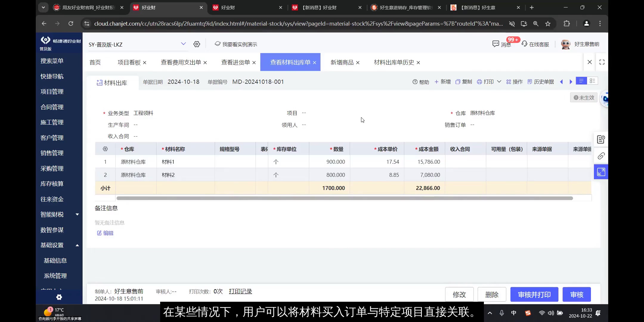Click the 材料1 cell in row 1

tap(185, 162)
